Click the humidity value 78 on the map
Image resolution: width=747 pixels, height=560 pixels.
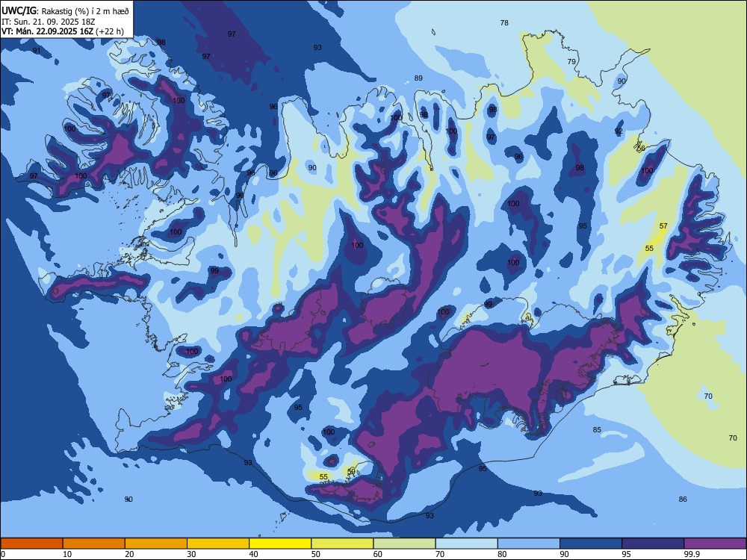(x=504, y=22)
